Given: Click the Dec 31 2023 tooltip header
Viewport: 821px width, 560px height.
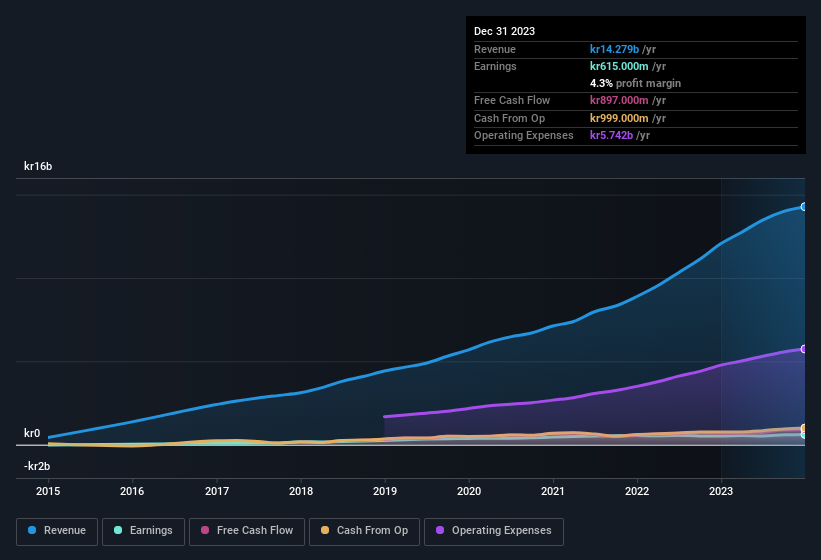Looking at the screenshot, I should 504,31.
